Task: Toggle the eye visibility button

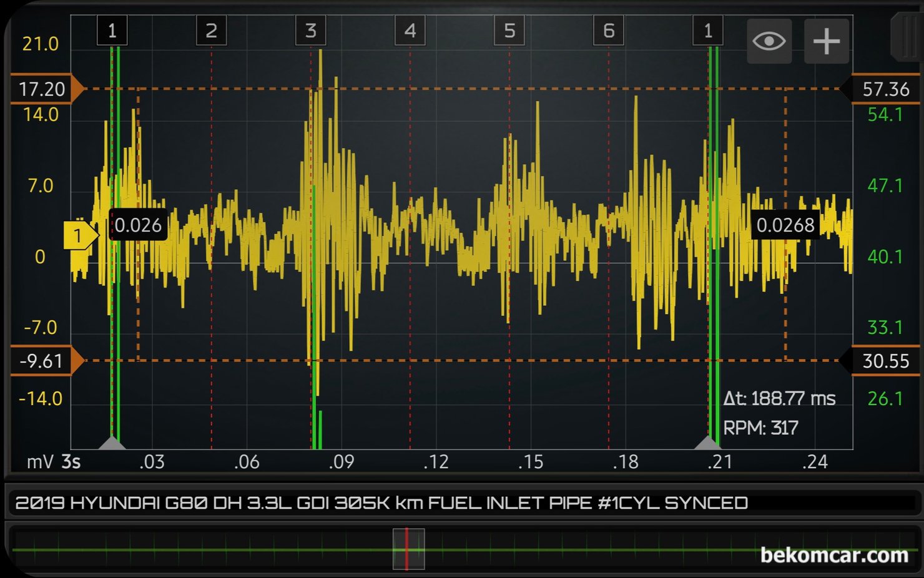Action: pos(769,41)
